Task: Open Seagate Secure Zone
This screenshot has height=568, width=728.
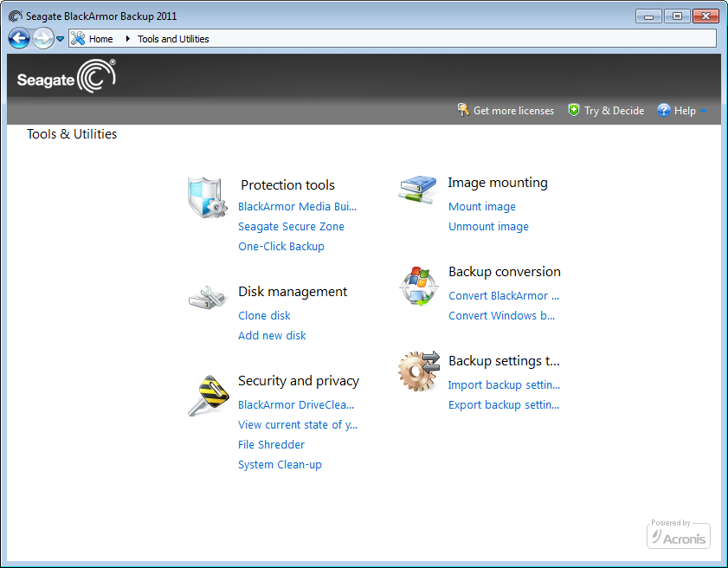Action: point(291,227)
